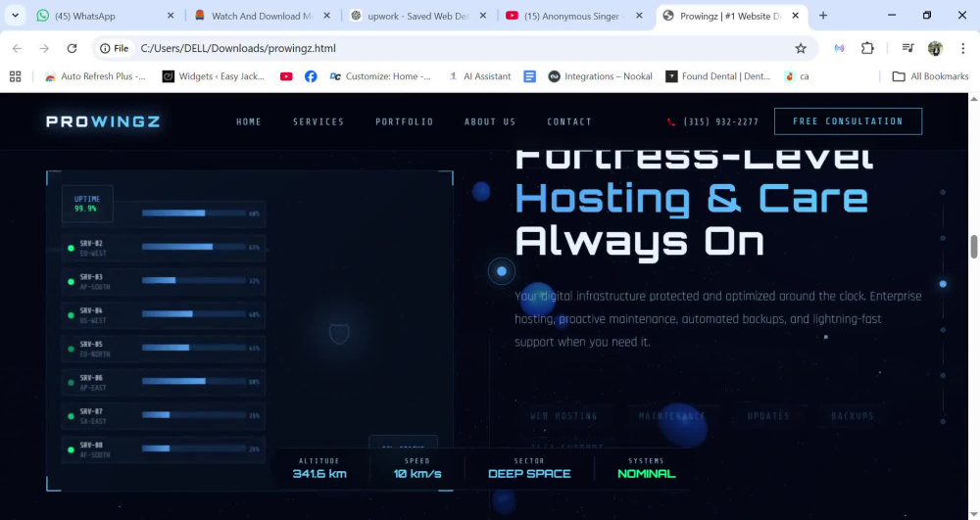
Task: Open the Facebook bookmark icon
Action: coord(311,76)
